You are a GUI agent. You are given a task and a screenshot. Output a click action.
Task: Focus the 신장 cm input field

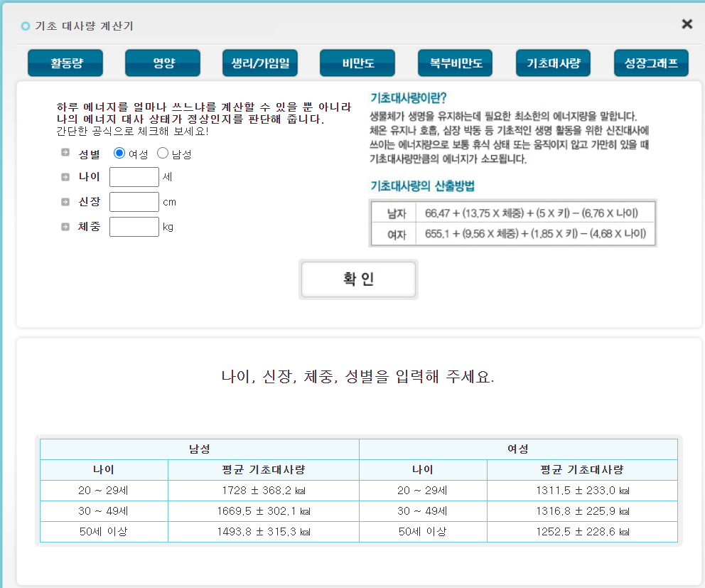[x=134, y=202]
